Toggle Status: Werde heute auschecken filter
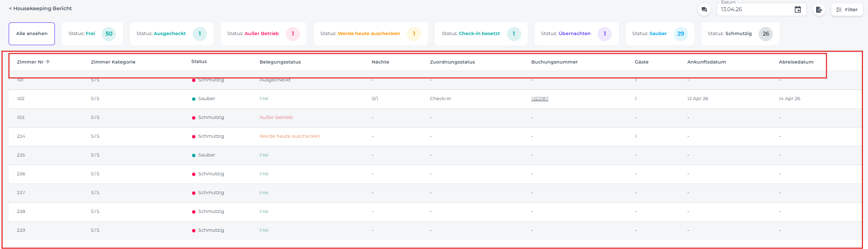This screenshot has width=868, height=249. (370, 34)
